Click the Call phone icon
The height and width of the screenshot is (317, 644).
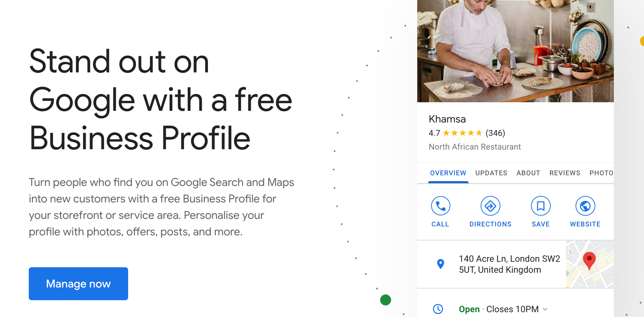point(441,206)
